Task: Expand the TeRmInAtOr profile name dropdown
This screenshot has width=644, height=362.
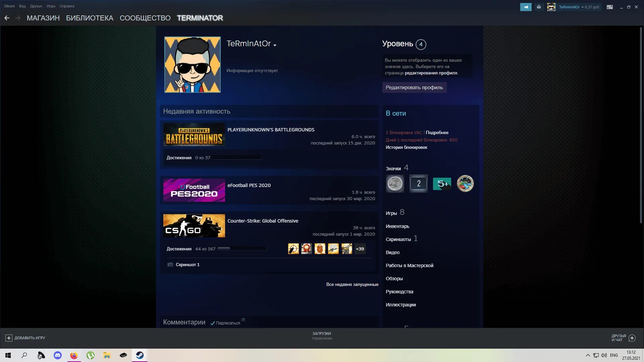Action: tap(275, 45)
